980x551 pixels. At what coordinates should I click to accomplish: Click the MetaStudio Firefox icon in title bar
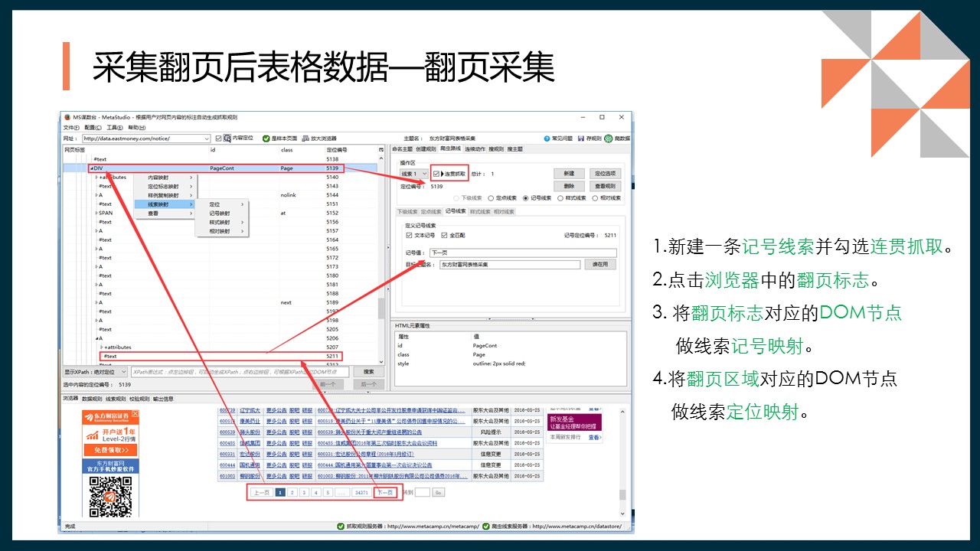67,117
